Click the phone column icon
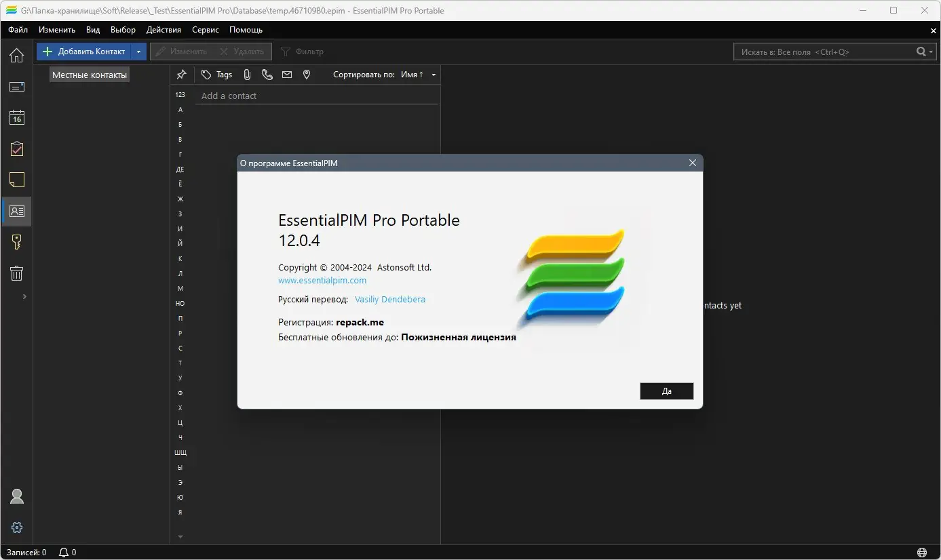 (267, 75)
